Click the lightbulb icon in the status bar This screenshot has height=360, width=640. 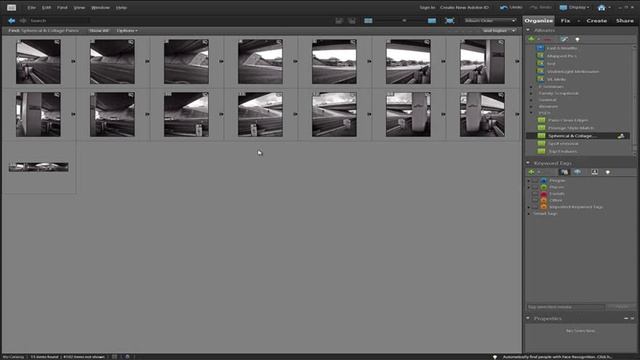coord(495,357)
